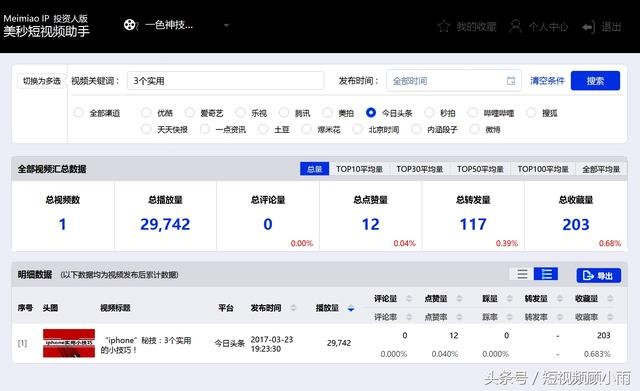Click the 我的收藏 link text
Image resolution: width=640 pixels, height=391 pixels.
(476, 27)
